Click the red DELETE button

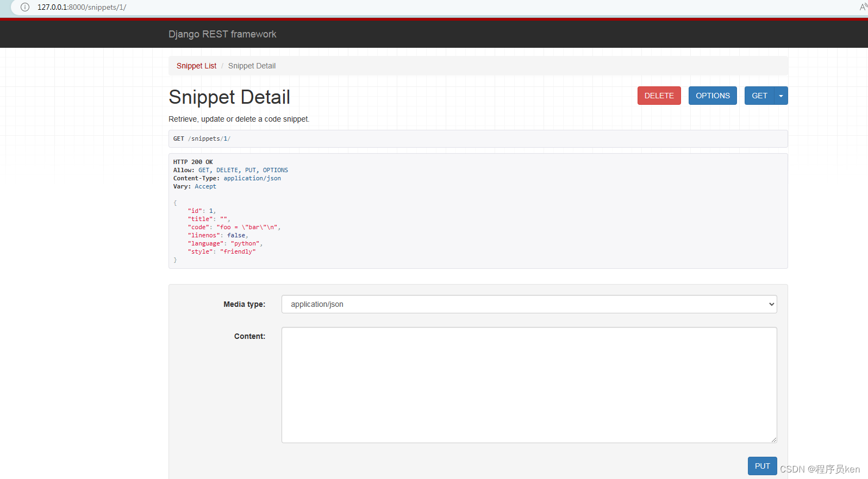pyautogui.click(x=659, y=96)
